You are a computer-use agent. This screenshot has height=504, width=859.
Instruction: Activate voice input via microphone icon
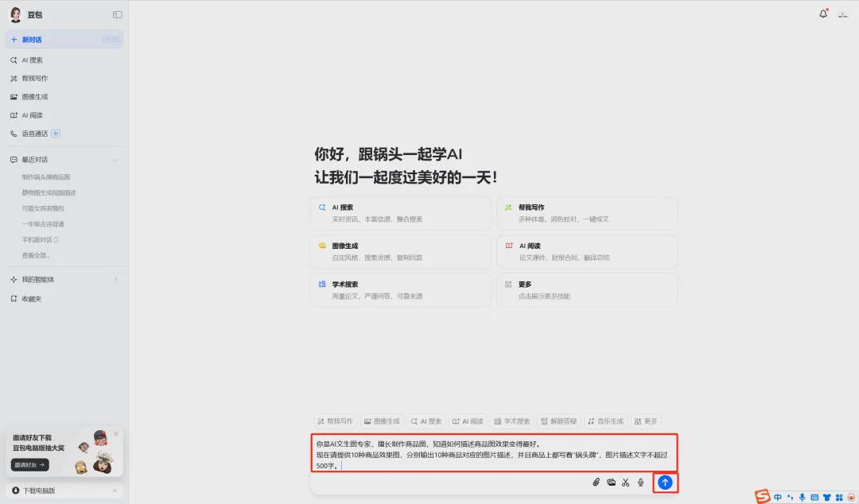point(641,482)
